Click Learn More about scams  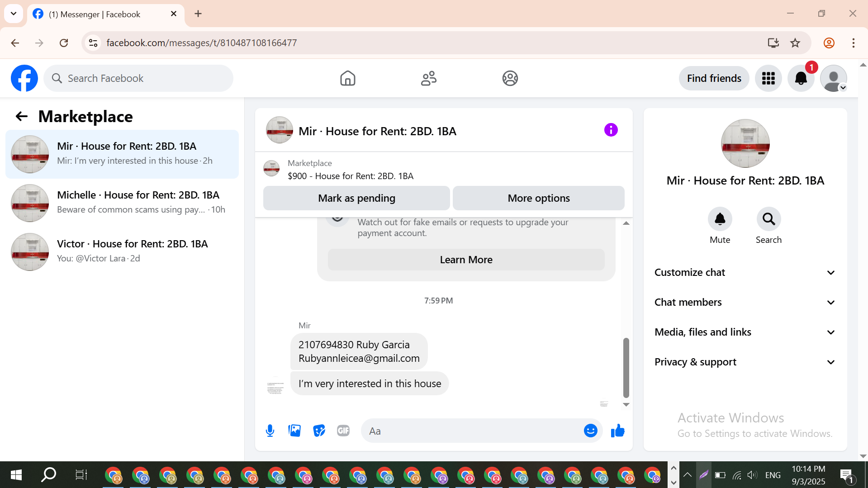(x=466, y=260)
